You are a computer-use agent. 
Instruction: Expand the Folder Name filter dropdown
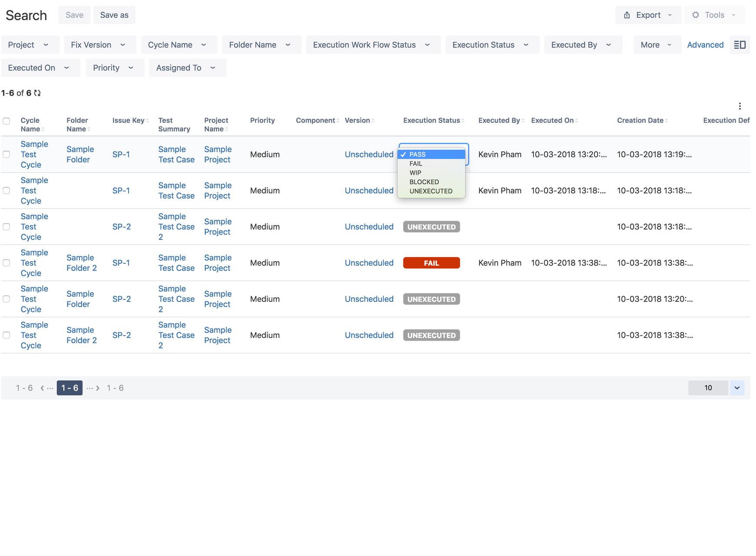pyautogui.click(x=261, y=45)
